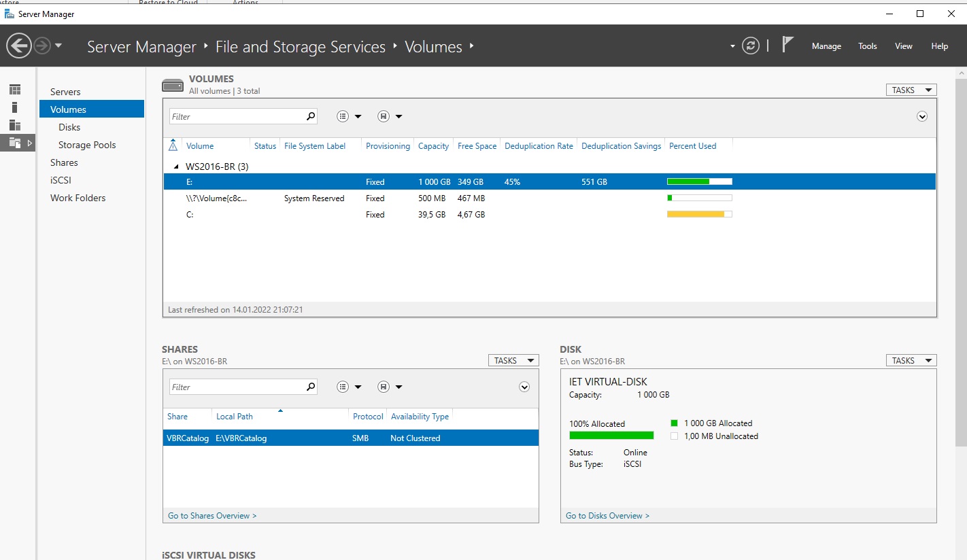Open the dropdown arrow beside refresh icon
This screenshot has height=560, width=967.
732,46
